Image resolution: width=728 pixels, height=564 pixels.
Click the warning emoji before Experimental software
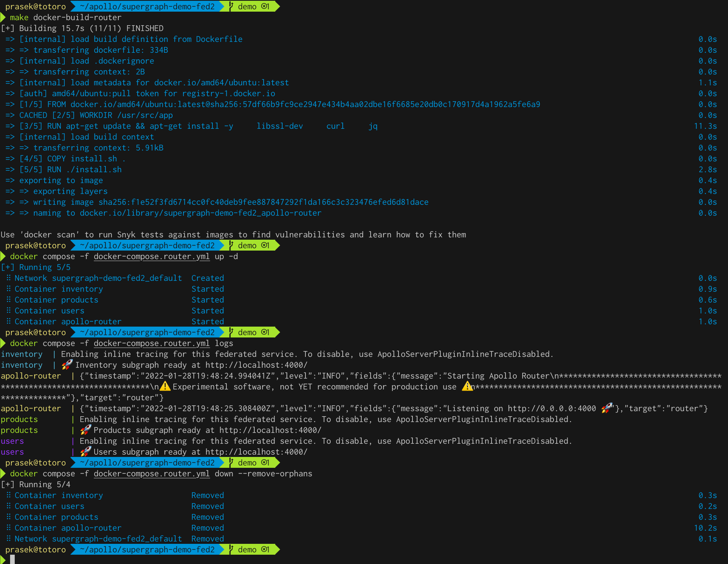pyautogui.click(x=165, y=386)
